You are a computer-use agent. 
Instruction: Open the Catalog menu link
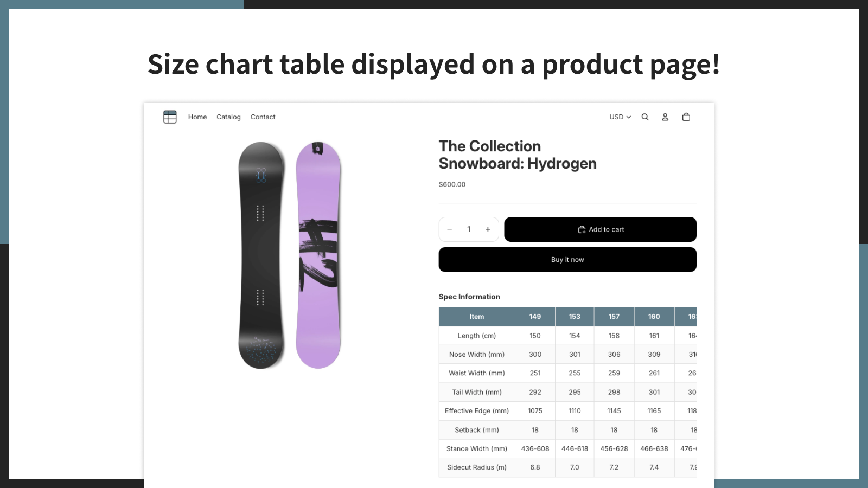click(x=228, y=117)
